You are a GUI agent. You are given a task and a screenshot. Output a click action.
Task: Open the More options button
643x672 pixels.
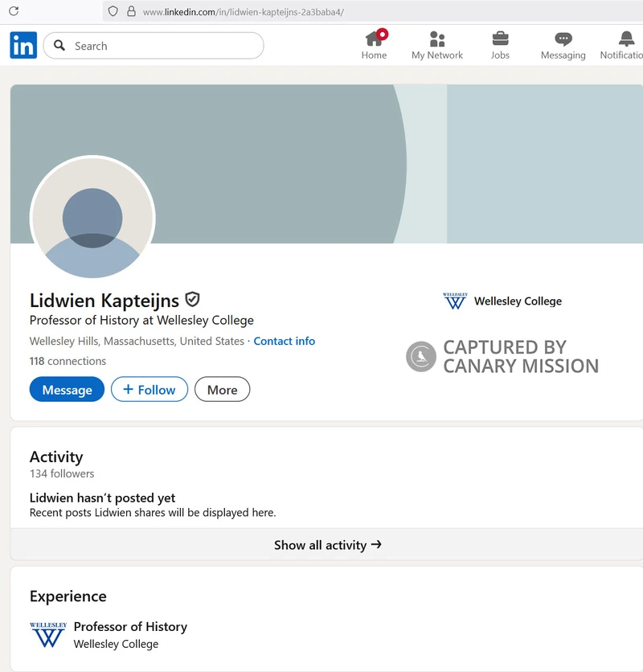(222, 389)
